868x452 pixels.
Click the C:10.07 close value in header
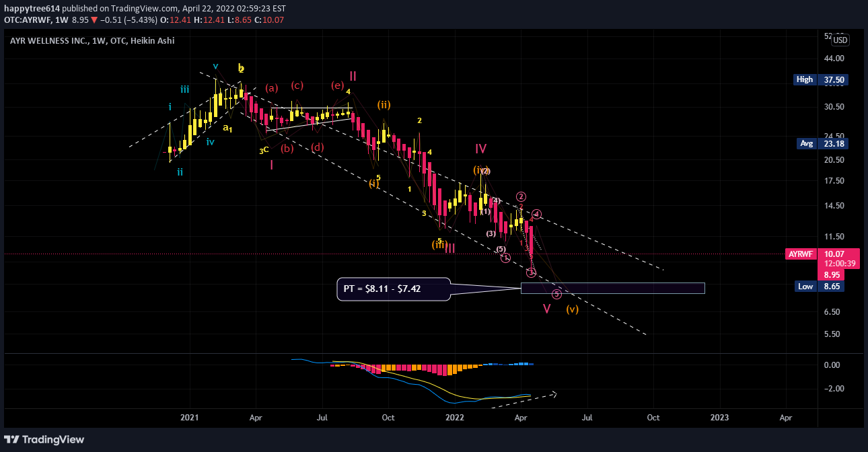pyautogui.click(x=270, y=20)
